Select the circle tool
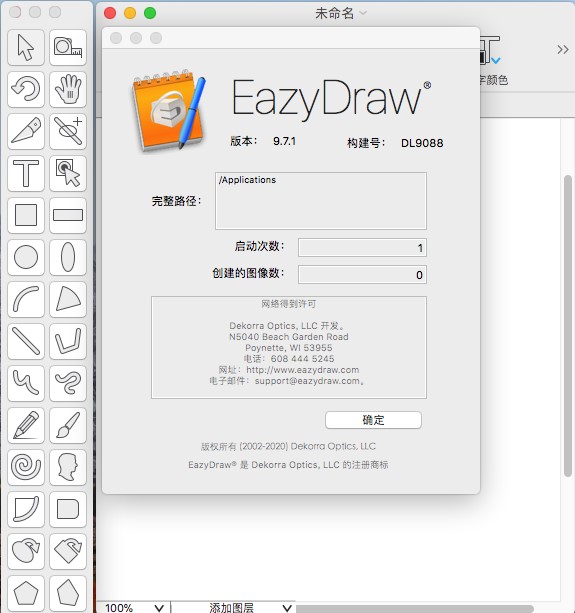Screen dimensions: 575x613 point(26,257)
